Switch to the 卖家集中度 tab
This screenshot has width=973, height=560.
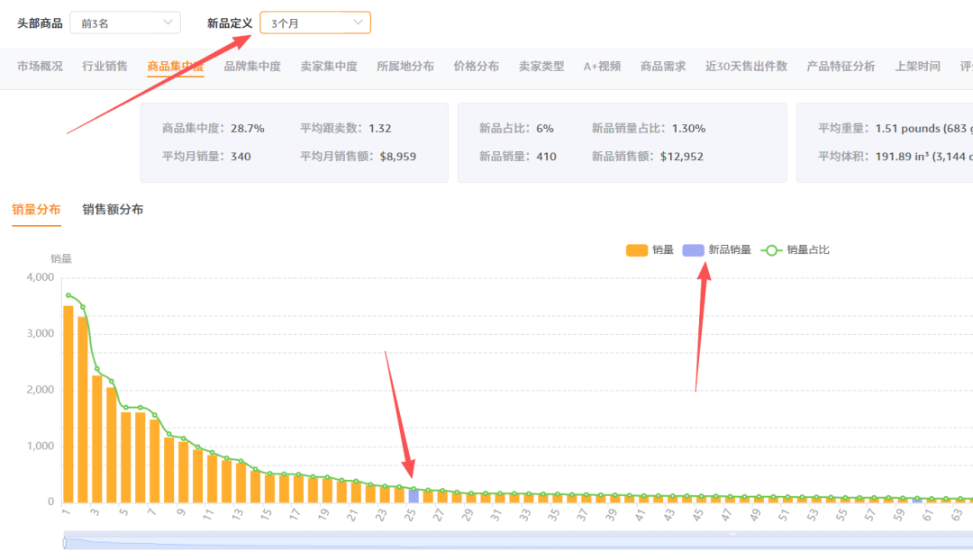pos(329,66)
